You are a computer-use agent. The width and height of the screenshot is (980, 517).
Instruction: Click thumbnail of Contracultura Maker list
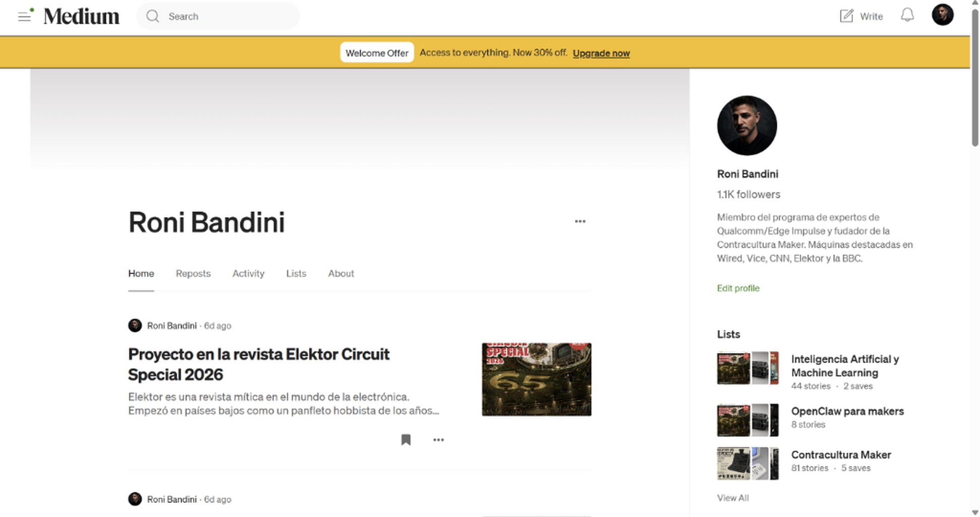click(x=748, y=463)
